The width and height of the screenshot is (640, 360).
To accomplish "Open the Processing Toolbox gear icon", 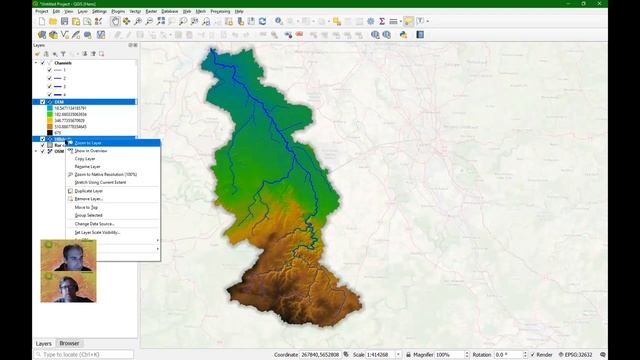I will coord(371,21).
